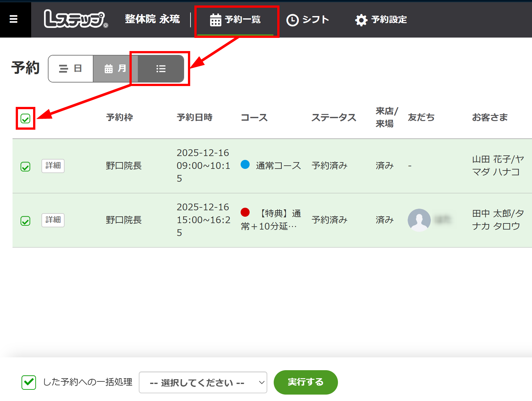This screenshot has height=401, width=532.
Task: Click the blue dot beside 通常コース
Action: pyautogui.click(x=245, y=165)
